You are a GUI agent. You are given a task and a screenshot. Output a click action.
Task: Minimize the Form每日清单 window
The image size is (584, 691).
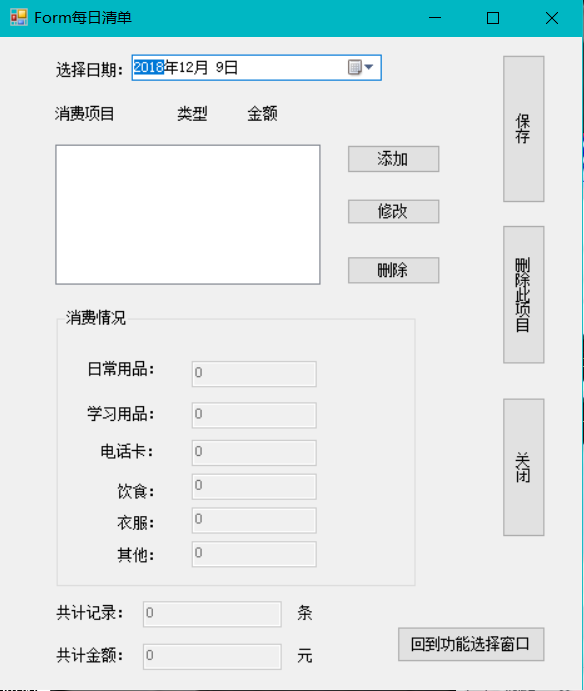pos(435,18)
